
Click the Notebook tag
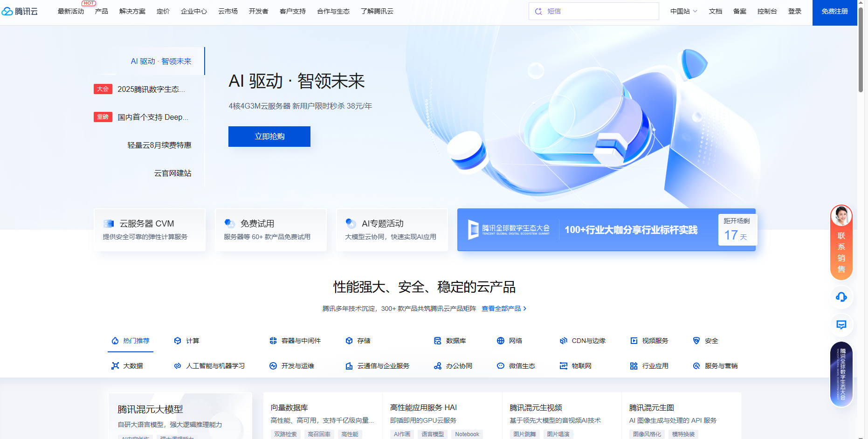click(467, 434)
